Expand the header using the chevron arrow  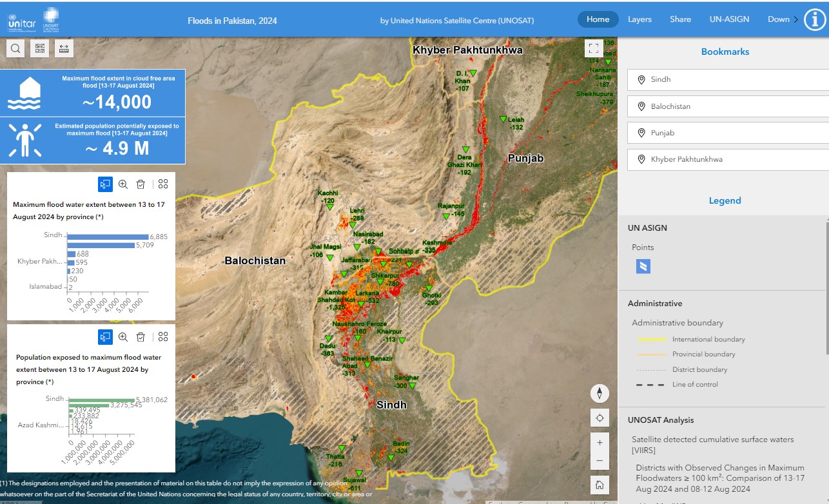click(x=795, y=19)
